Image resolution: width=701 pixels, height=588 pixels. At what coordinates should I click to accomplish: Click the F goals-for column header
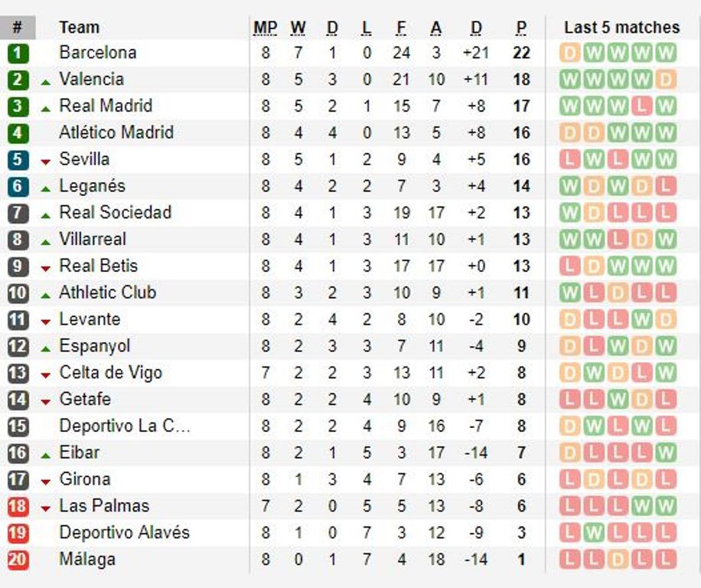(x=401, y=28)
